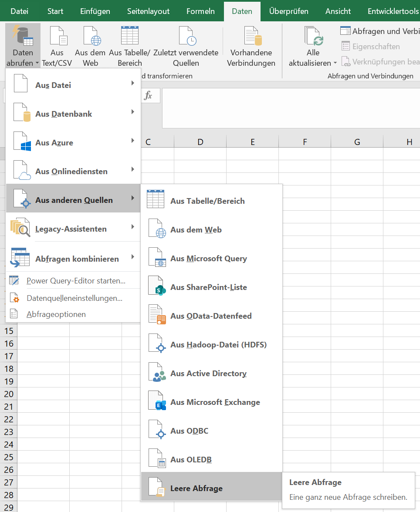
Task: Switch to the Überprüfen ribbon tab
Action: tap(288, 11)
